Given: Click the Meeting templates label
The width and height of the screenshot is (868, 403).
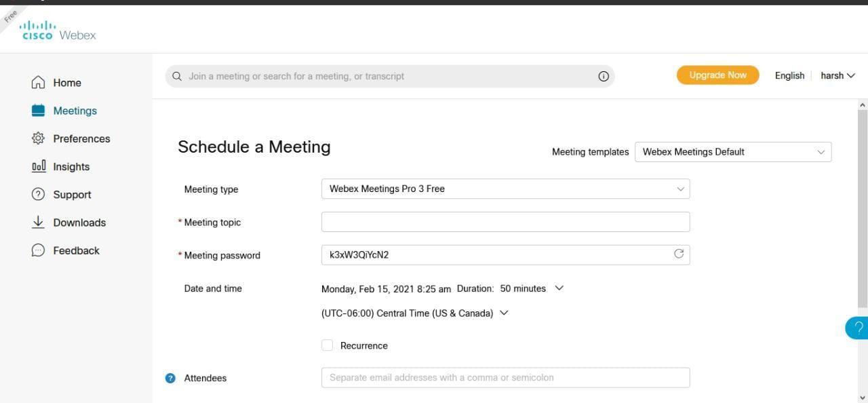Looking at the screenshot, I should coord(590,152).
